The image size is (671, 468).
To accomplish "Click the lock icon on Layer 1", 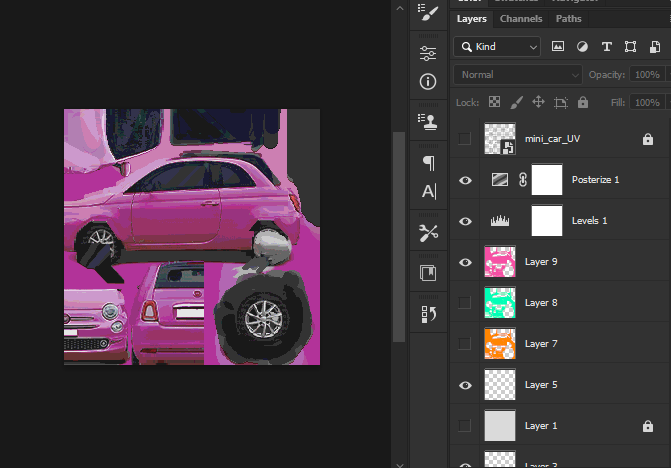I will pyautogui.click(x=648, y=426).
